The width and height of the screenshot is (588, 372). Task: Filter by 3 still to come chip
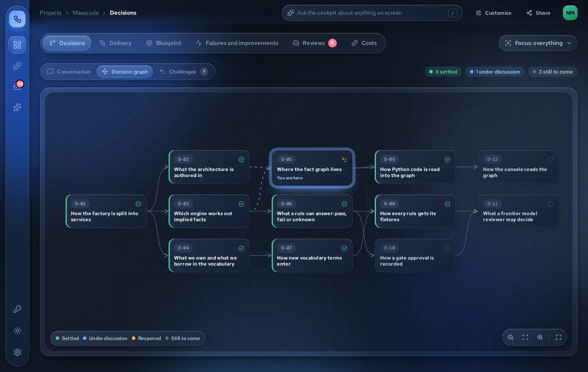coord(552,72)
